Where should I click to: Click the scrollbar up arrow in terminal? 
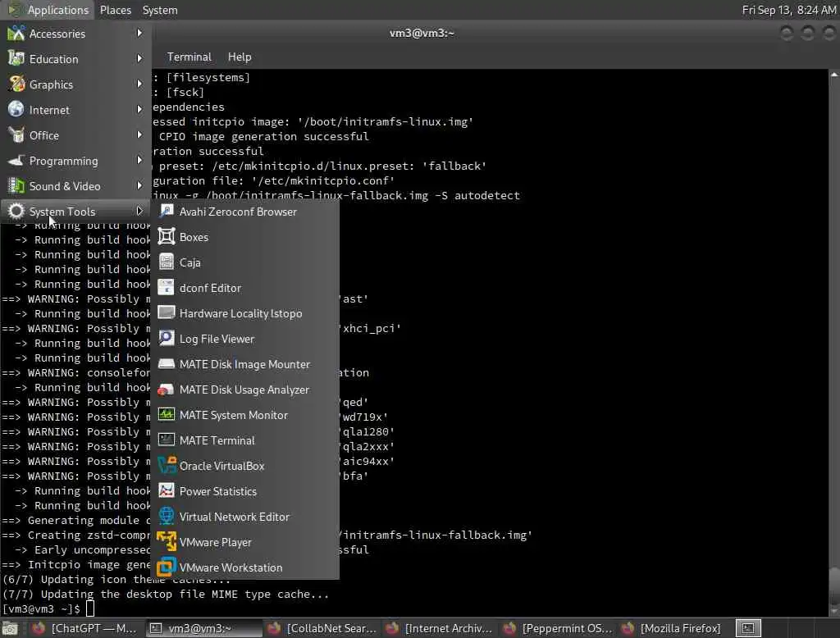point(834,75)
